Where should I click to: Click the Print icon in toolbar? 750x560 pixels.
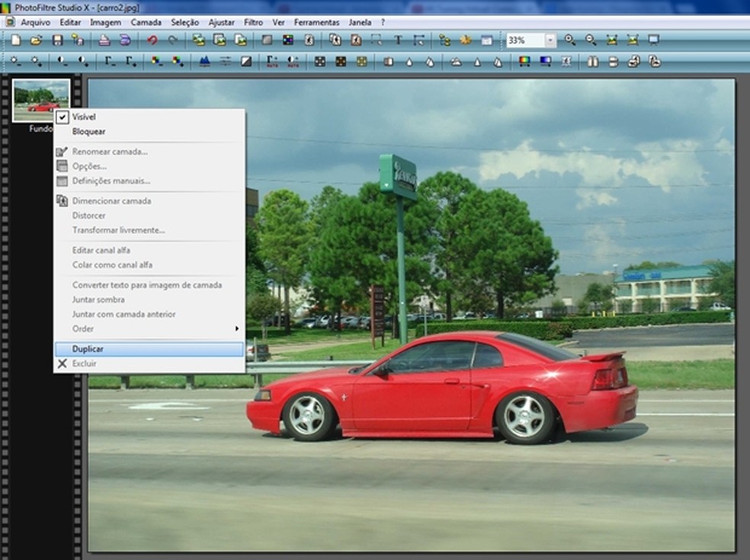point(103,40)
